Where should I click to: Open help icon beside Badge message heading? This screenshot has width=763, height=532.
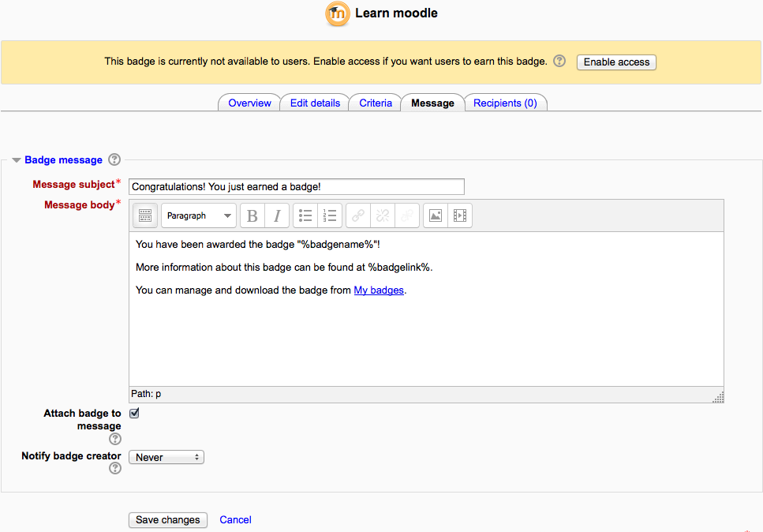click(x=114, y=159)
